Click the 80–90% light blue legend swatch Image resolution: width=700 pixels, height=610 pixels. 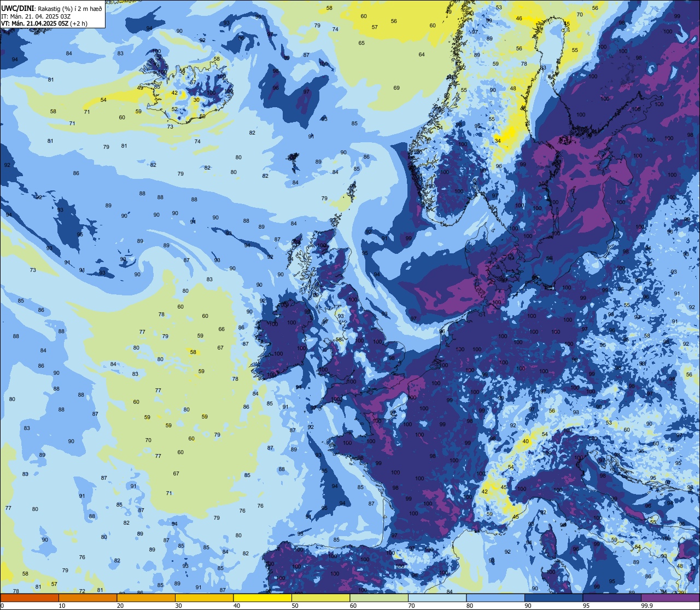click(x=495, y=597)
